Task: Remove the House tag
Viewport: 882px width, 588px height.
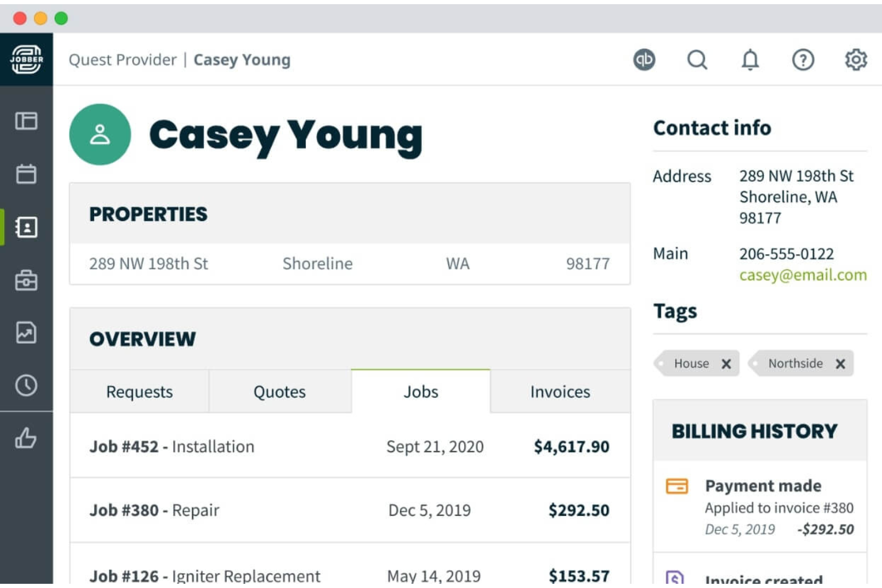Action: (726, 364)
